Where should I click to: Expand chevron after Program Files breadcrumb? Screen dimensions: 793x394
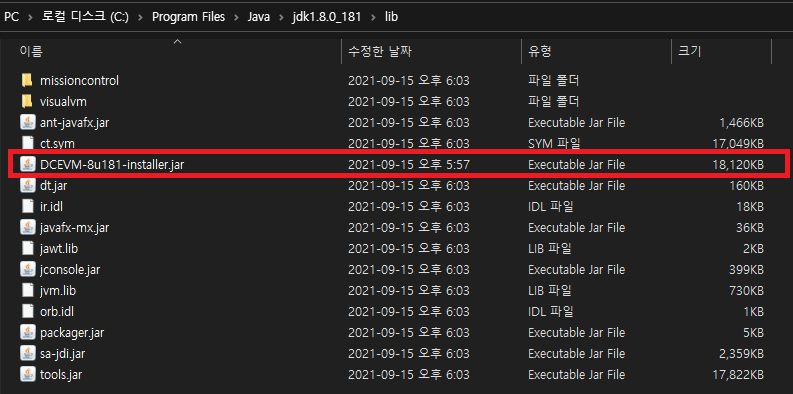click(236, 17)
